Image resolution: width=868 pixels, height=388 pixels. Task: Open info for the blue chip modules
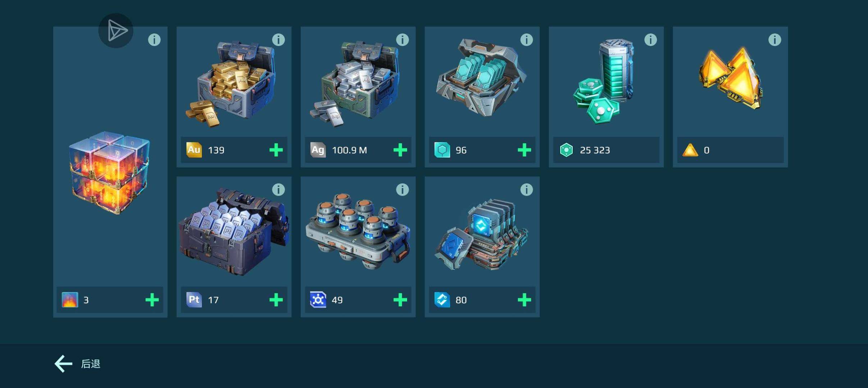[526, 189]
